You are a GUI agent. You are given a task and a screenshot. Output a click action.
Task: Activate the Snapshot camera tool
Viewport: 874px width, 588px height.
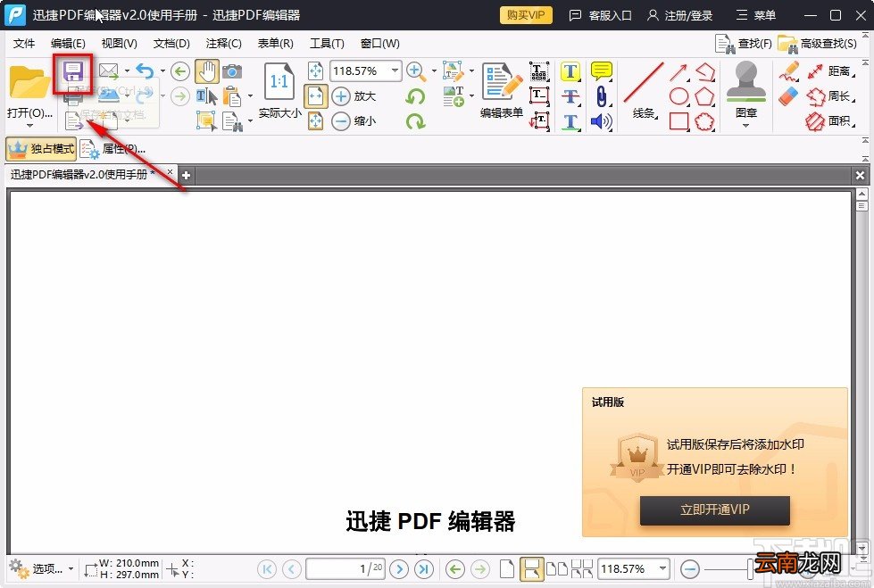232,71
